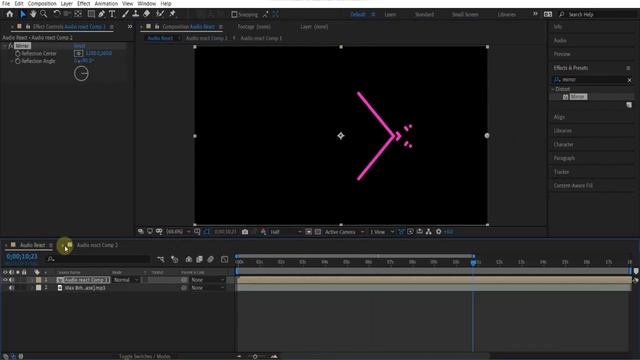The image size is (640, 360).
Task: Click the label color swatch of mp3 layer
Action: click(x=38, y=288)
